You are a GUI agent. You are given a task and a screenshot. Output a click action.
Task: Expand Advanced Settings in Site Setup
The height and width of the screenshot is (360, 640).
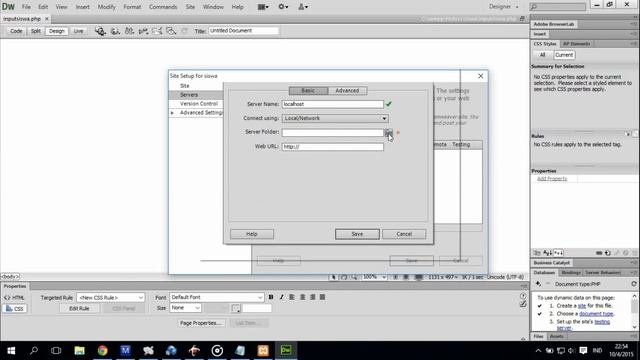coord(172,113)
